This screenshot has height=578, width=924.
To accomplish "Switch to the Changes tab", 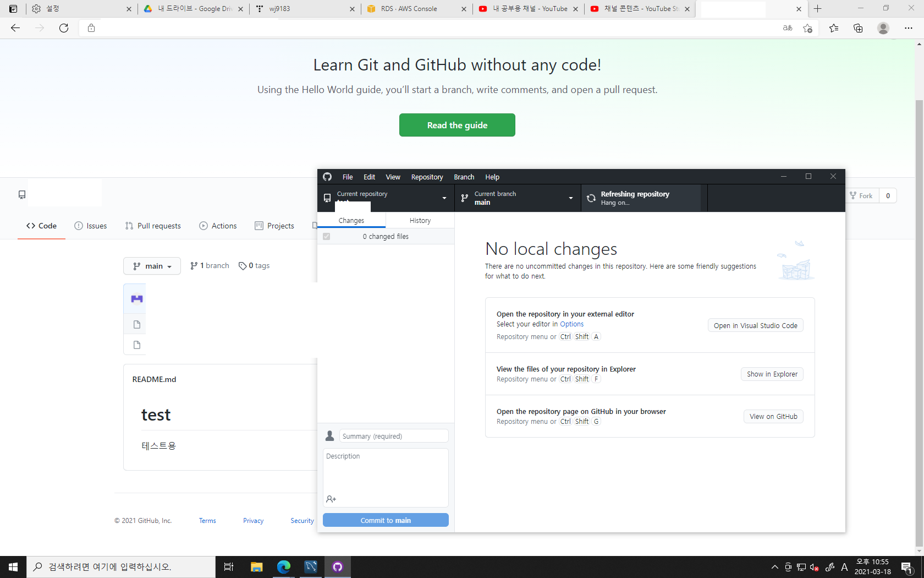I will click(x=351, y=220).
